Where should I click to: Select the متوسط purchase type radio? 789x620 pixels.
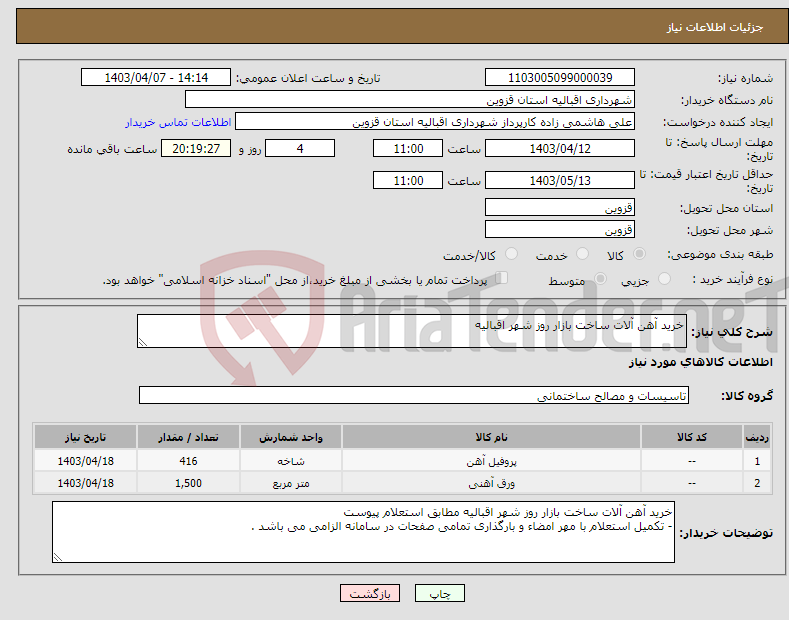point(600,279)
